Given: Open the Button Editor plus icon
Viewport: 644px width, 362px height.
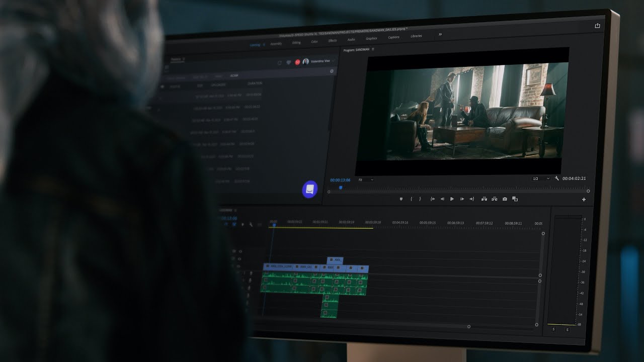Looking at the screenshot, I should click(584, 200).
